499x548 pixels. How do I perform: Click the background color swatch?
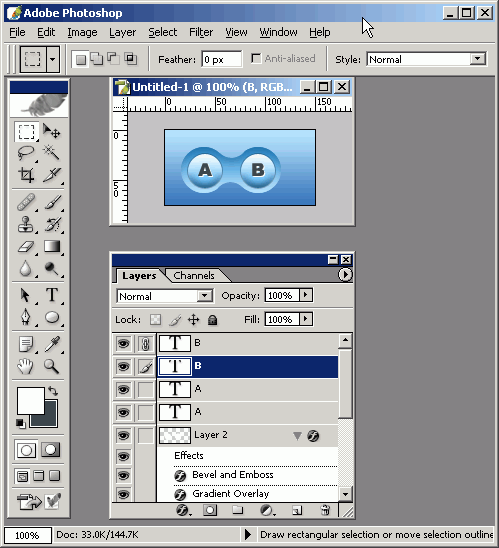(50, 420)
